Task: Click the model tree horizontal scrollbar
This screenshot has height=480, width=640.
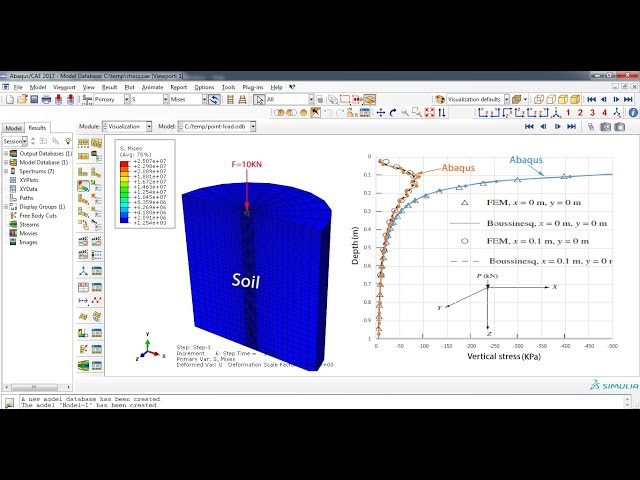Action: tap(37, 387)
